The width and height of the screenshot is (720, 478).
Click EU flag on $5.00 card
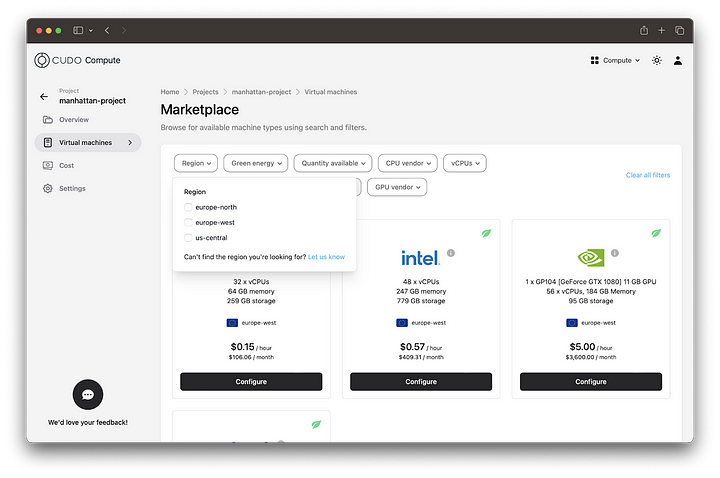(x=572, y=323)
